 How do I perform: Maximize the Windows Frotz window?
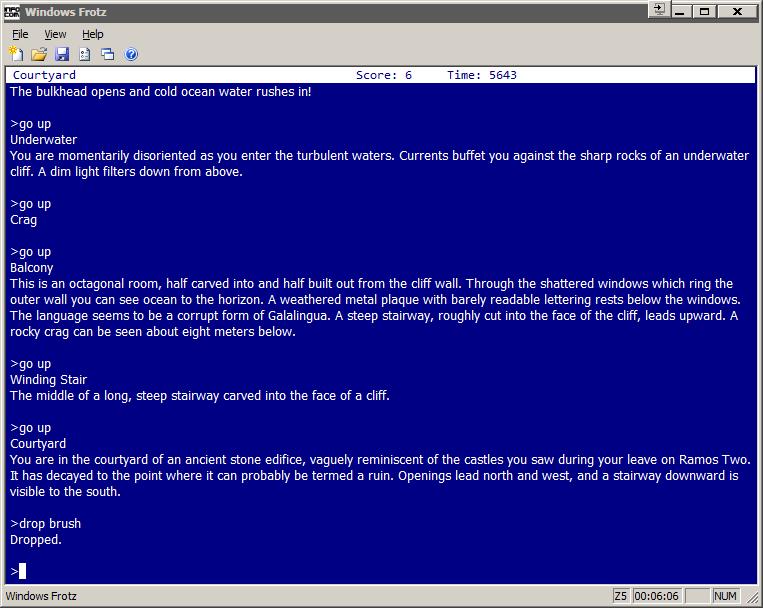(x=704, y=12)
